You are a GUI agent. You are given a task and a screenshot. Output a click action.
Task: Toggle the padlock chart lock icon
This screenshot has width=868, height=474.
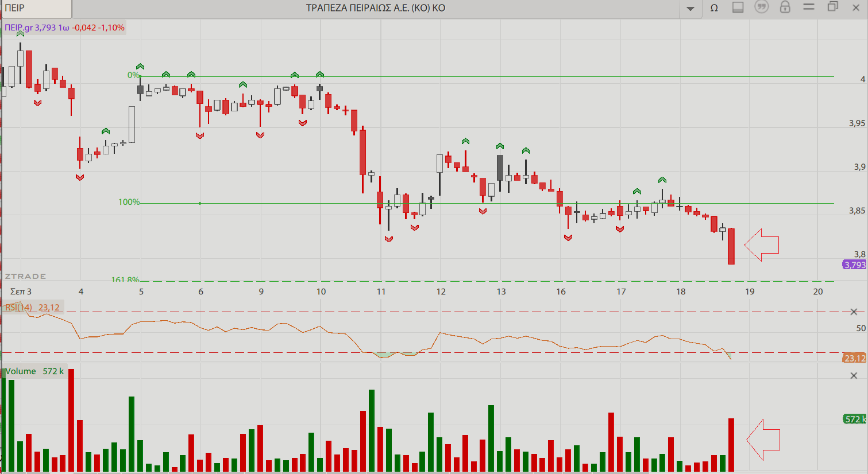click(x=785, y=7)
